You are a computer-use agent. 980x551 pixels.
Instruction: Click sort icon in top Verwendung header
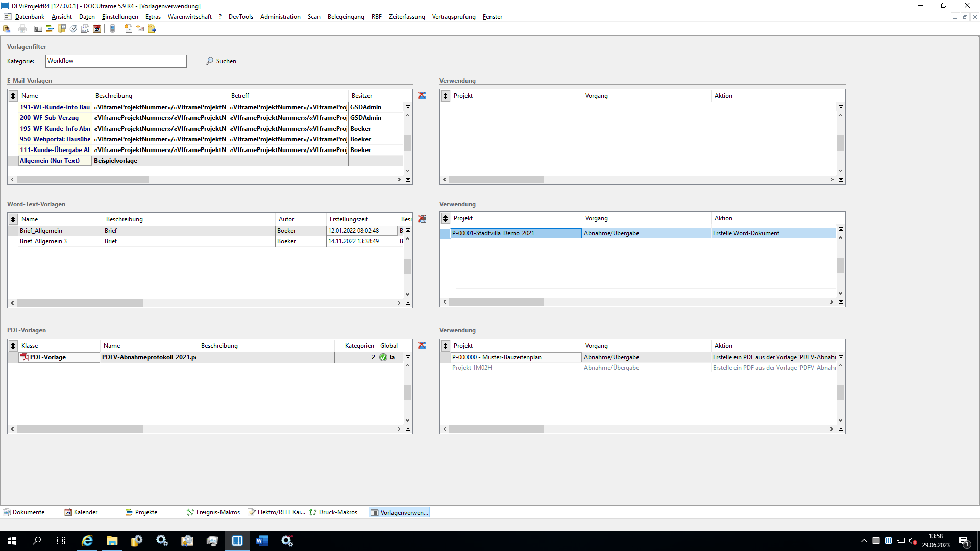446,96
